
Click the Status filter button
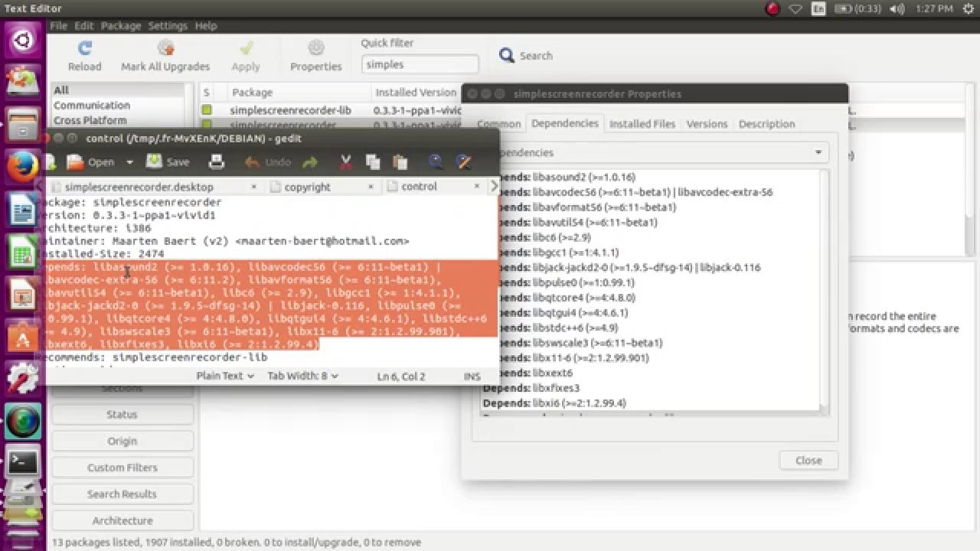coord(122,415)
